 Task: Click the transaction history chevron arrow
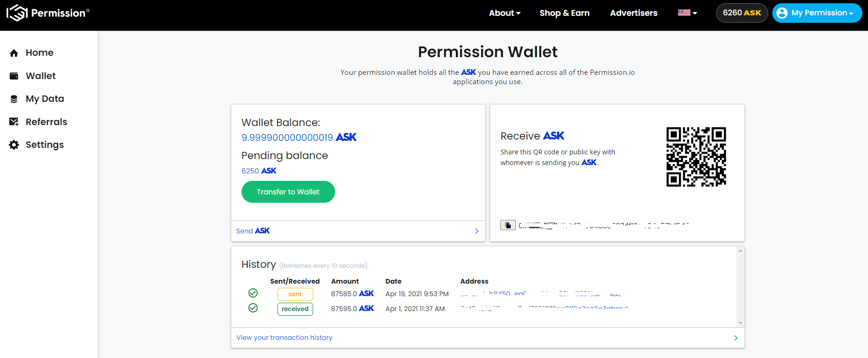coord(736,338)
